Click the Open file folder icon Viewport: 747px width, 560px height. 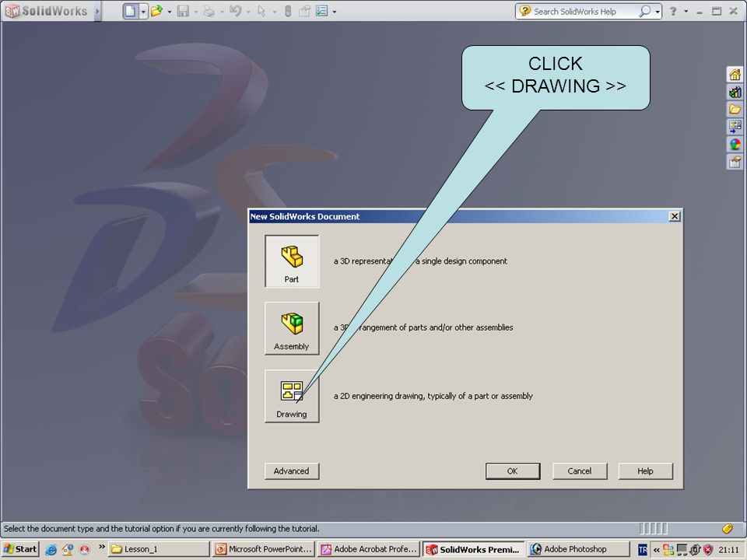pos(156,11)
